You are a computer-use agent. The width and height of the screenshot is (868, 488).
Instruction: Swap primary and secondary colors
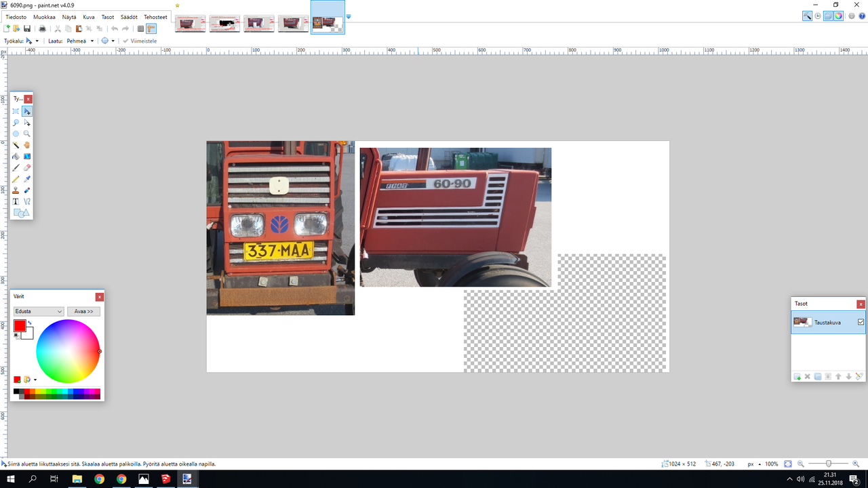pos(29,323)
